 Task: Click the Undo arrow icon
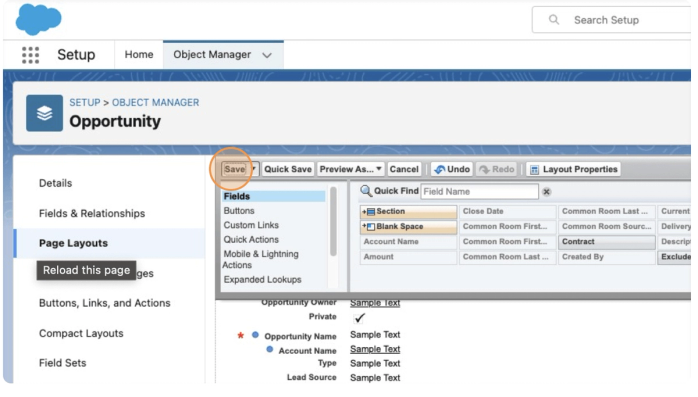coord(440,170)
